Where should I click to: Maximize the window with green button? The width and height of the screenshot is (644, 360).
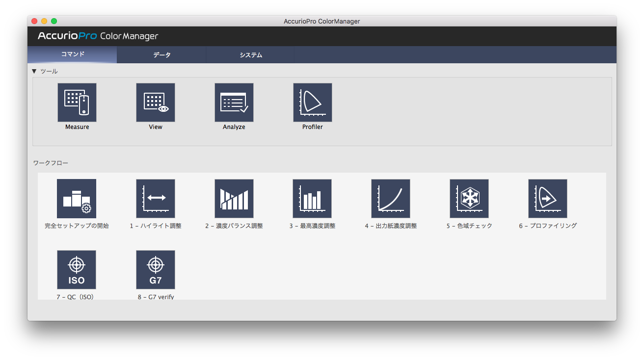pos(54,21)
